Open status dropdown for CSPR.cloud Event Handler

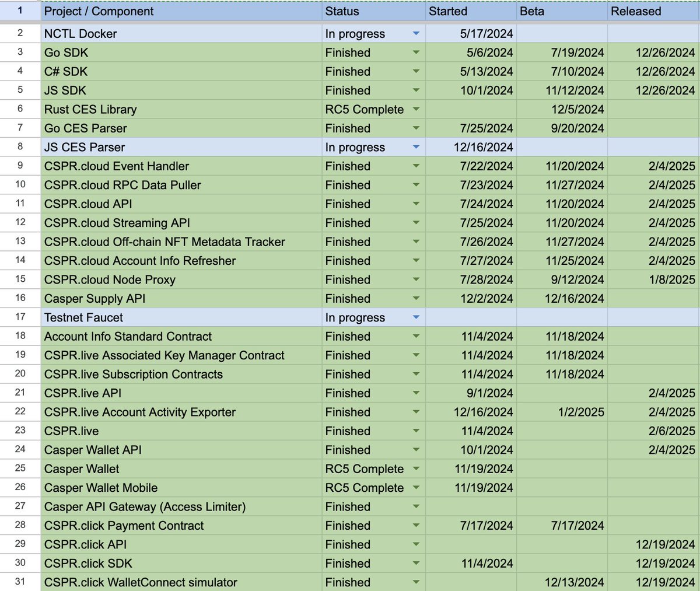click(416, 166)
